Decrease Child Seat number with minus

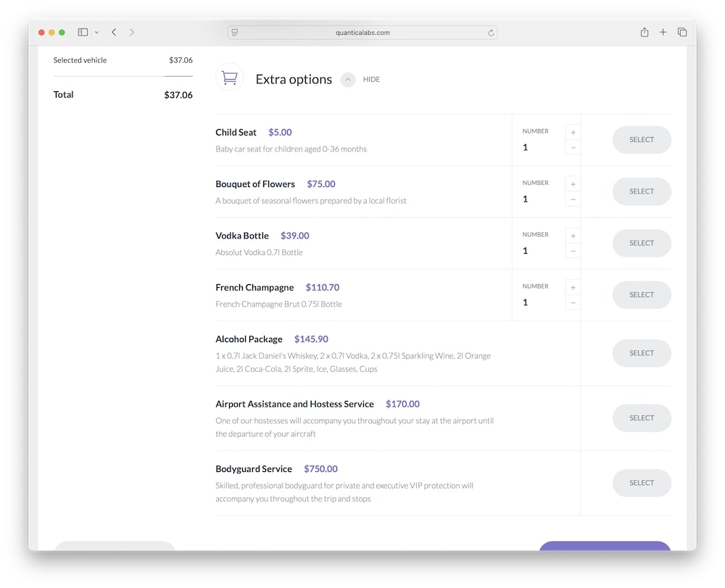point(573,148)
